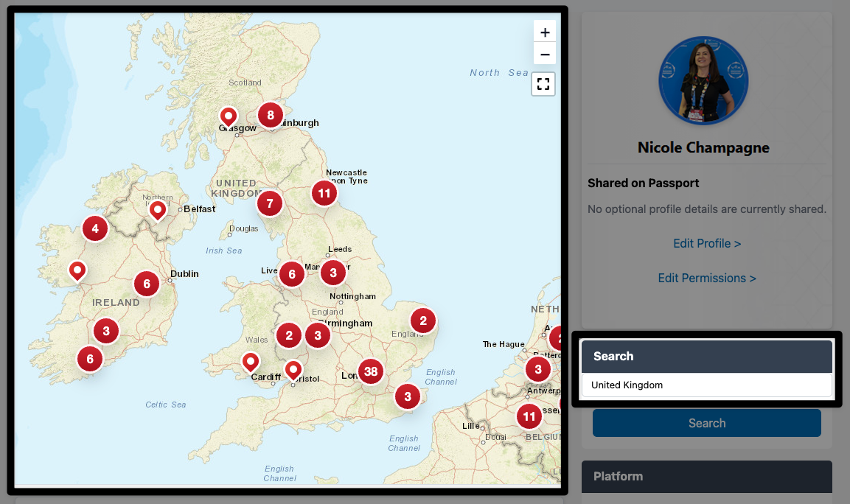Open the single pin on Ireland's west coast
850x504 pixels.
tap(77, 271)
